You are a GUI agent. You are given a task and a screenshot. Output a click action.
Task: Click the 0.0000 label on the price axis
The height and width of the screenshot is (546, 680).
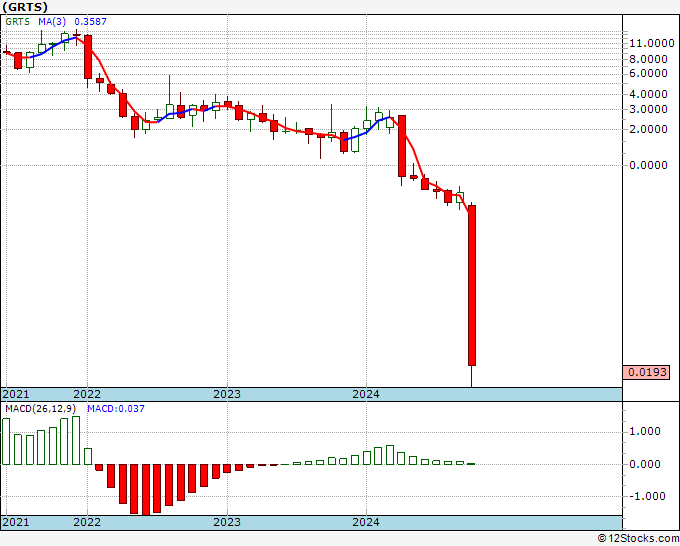click(x=648, y=165)
